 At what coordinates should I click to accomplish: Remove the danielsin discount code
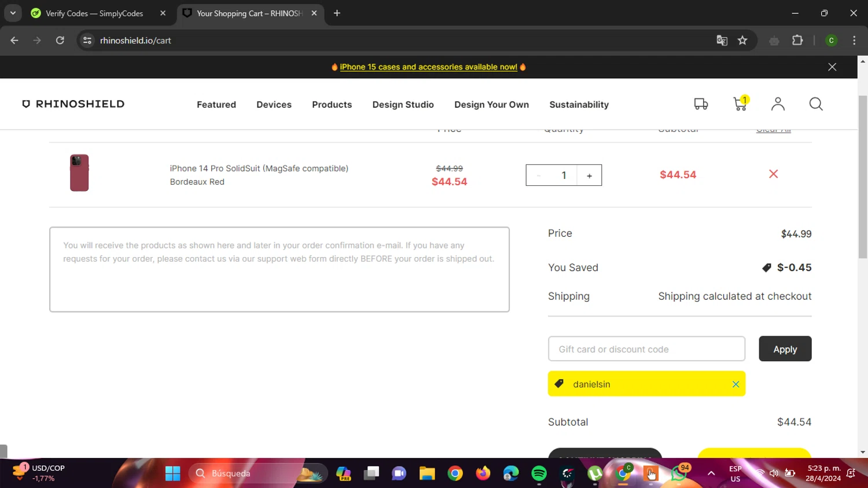(x=735, y=384)
